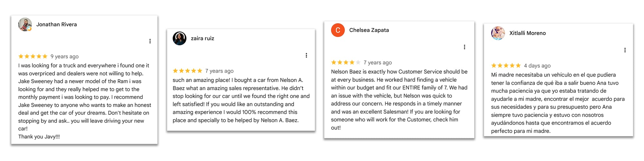Click the five stars on Xitlalli Moreno's review
The width and height of the screenshot is (644, 161).
pyautogui.click(x=506, y=66)
